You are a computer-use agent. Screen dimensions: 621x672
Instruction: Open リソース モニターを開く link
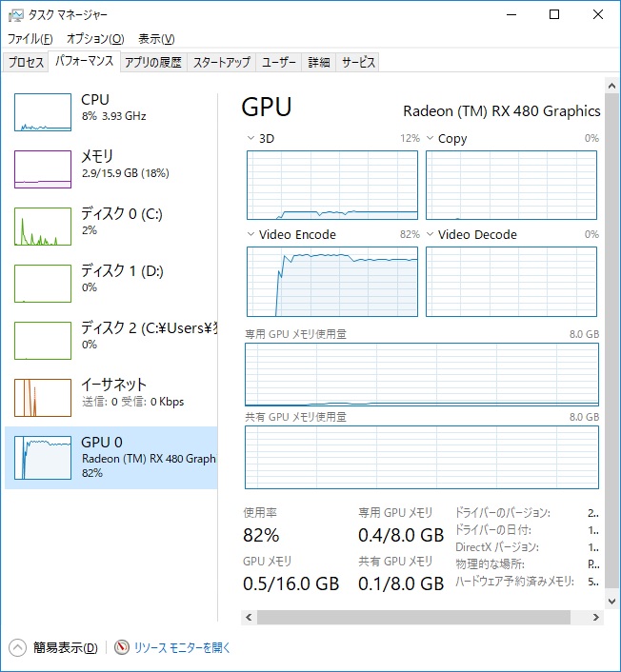pos(182,647)
